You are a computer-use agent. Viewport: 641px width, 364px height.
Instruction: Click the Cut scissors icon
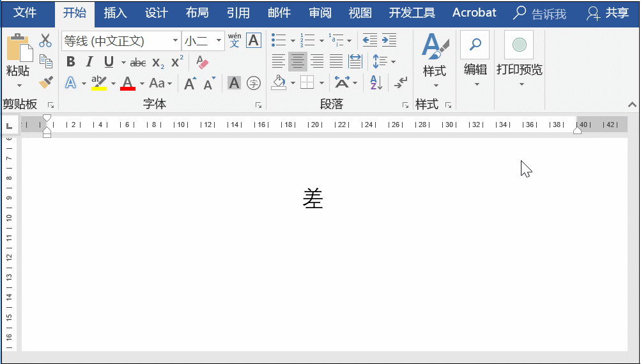[x=45, y=41]
